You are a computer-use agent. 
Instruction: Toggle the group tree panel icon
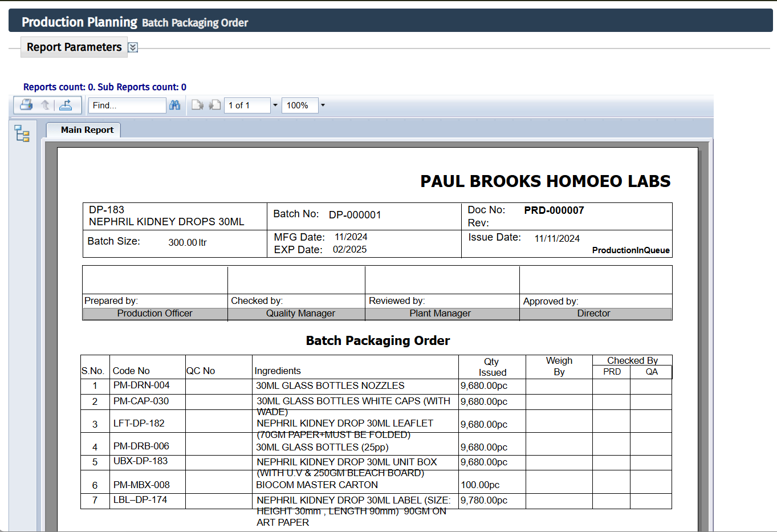tap(22, 133)
